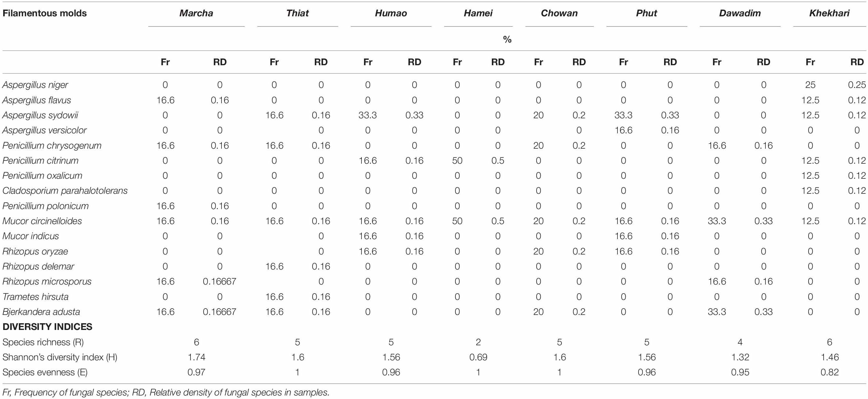
Task: Select the Dawadim column heading
Action: [x=740, y=13]
